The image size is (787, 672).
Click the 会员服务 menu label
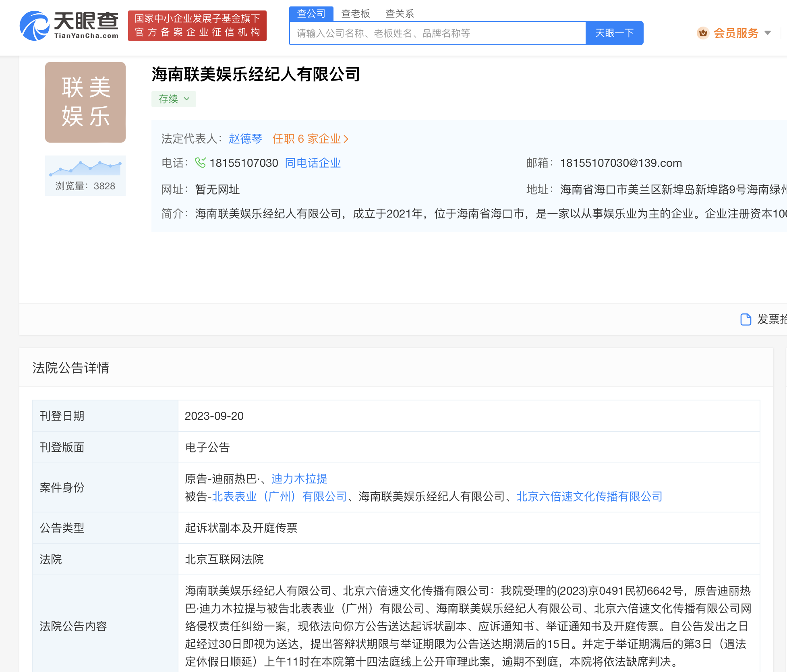pos(736,33)
